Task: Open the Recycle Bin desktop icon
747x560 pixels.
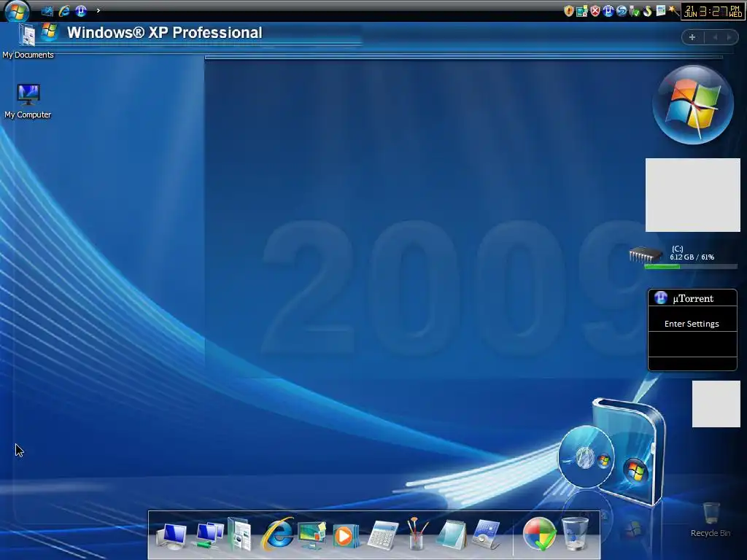Action: coord(711,520)
